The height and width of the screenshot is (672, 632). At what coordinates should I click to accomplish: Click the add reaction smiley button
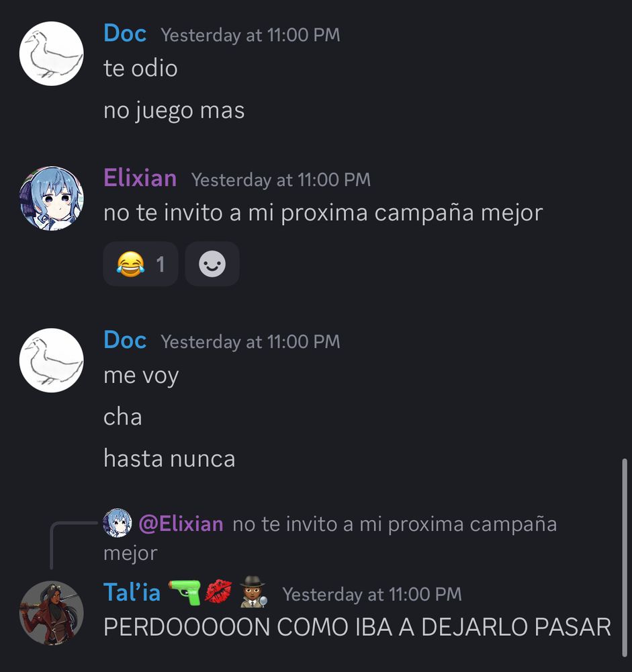coord(212,263)
